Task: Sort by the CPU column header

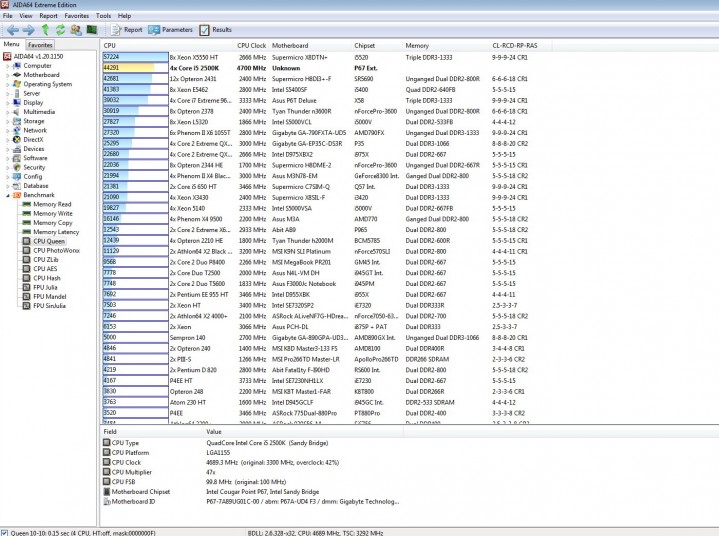Action: [166, 45]
